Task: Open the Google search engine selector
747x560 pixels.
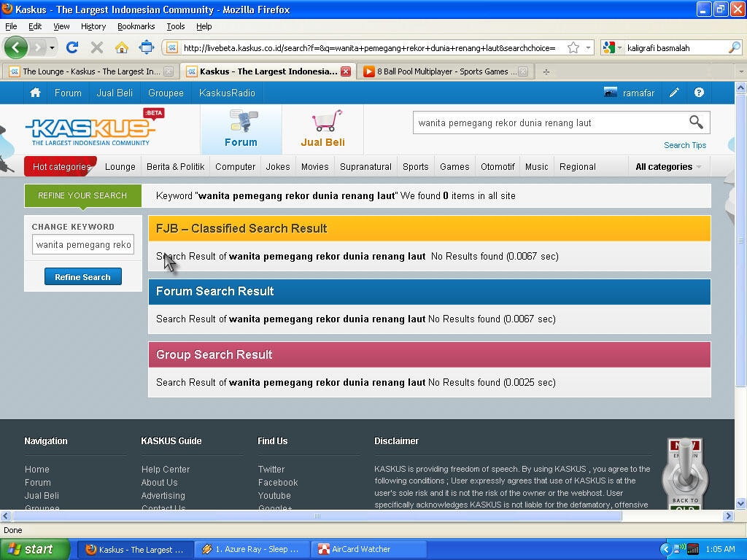Action: pyautogui.click(x=613, y=47)
